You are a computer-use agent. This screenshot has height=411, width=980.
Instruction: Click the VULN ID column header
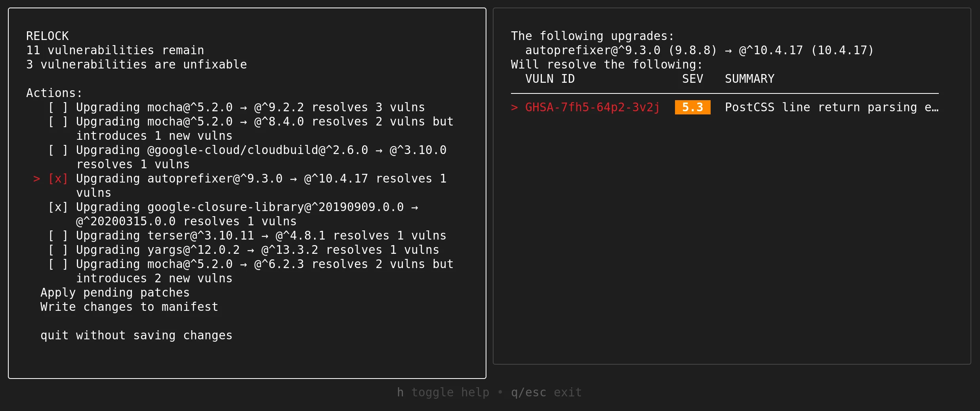[x=549, y=79]
